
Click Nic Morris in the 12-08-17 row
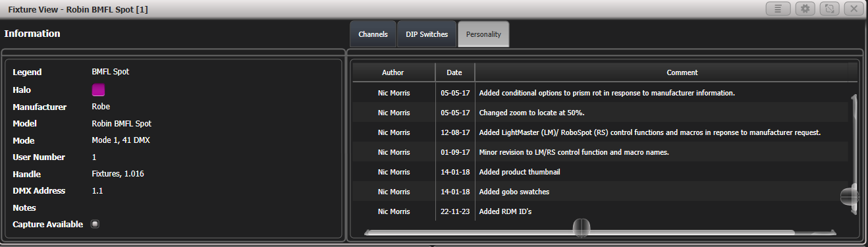394,132
